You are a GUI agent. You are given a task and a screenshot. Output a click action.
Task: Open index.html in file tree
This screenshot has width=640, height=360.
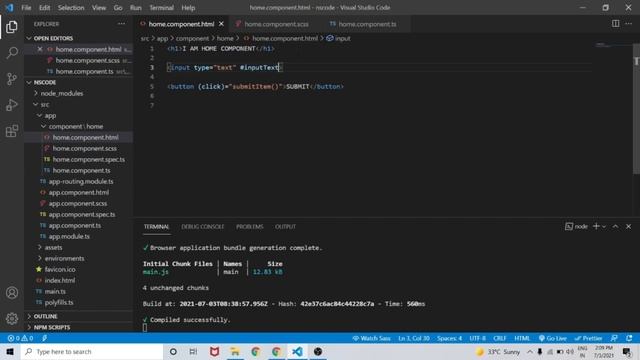pos(60,280)
